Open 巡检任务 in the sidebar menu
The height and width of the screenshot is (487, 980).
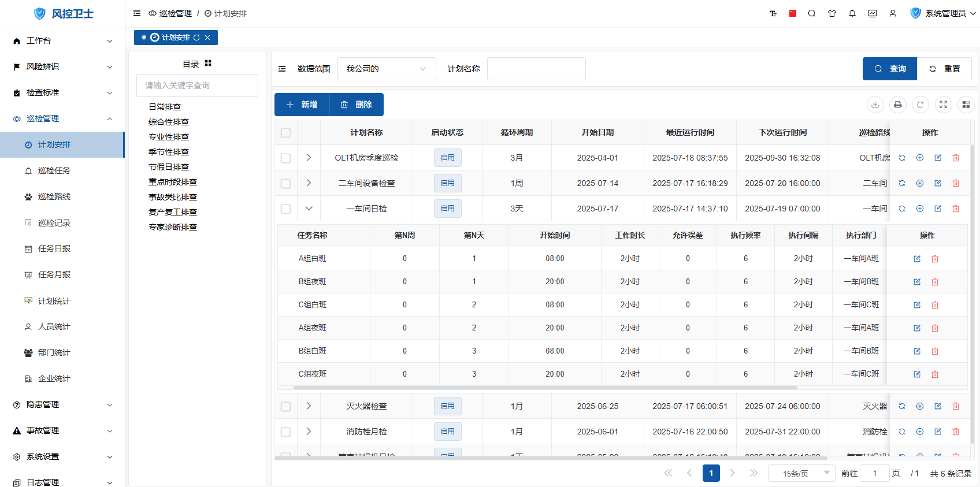54,170
